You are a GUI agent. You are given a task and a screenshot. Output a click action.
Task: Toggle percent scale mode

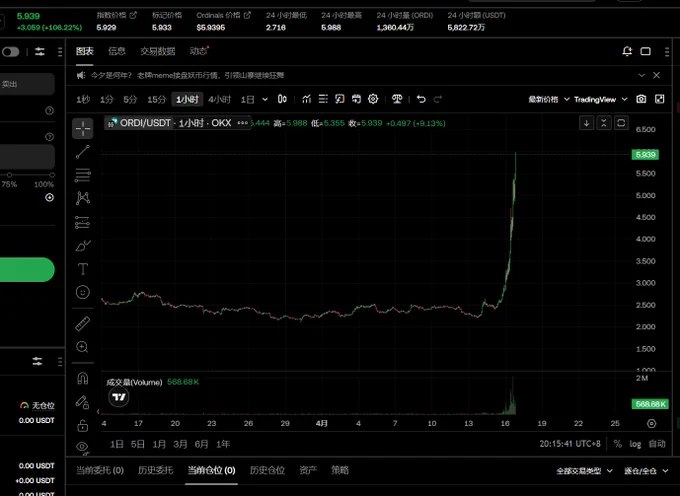click(x=618, y=444)
